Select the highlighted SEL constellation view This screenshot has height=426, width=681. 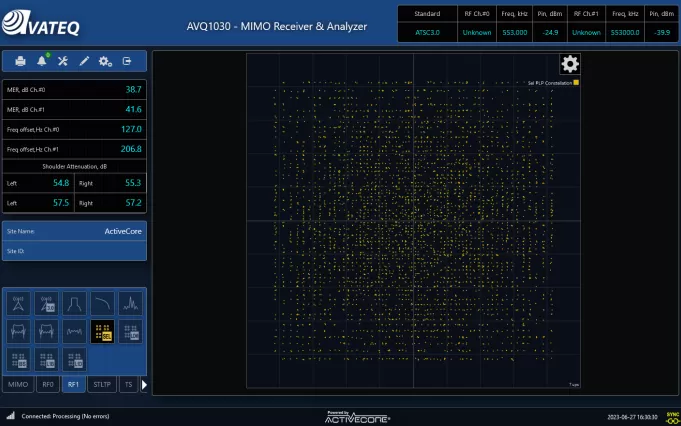pos(102,331)
